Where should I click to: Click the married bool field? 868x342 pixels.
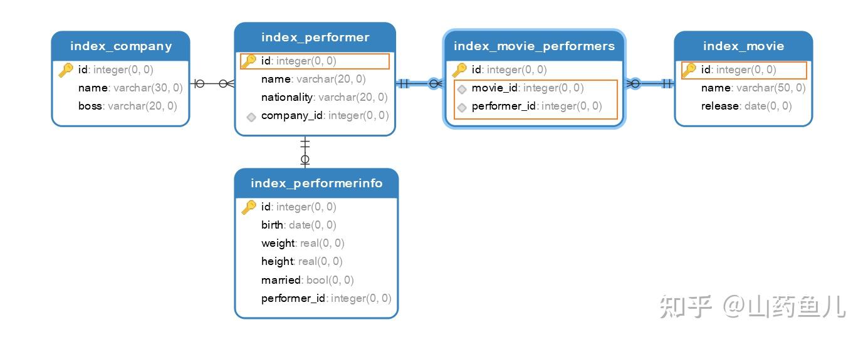[307, 280]
